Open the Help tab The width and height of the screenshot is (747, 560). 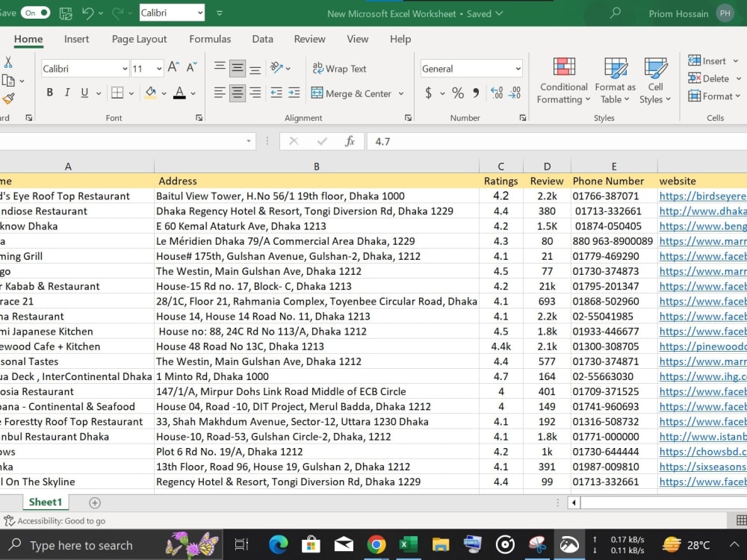[x=400, y=39]
